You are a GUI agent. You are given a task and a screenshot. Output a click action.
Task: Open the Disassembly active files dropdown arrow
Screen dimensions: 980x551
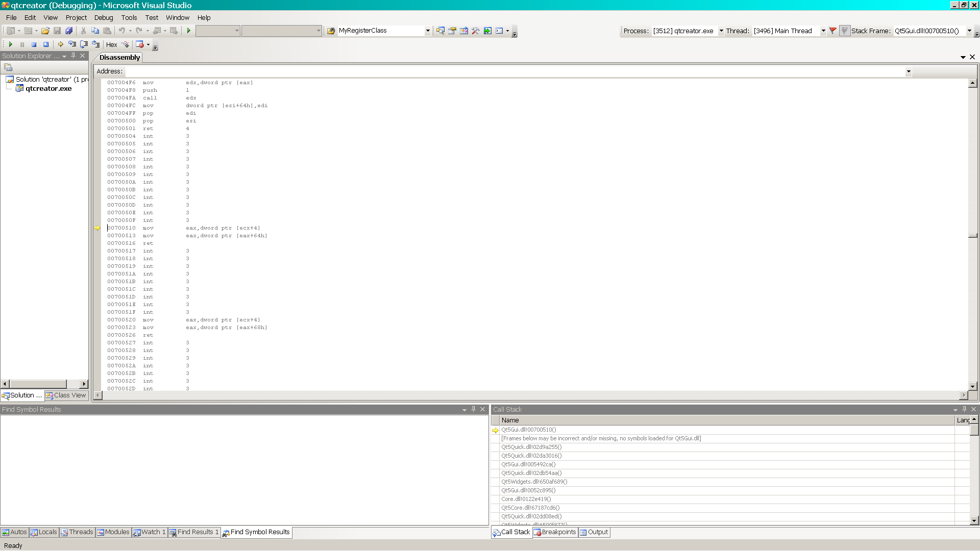(963, 57)
